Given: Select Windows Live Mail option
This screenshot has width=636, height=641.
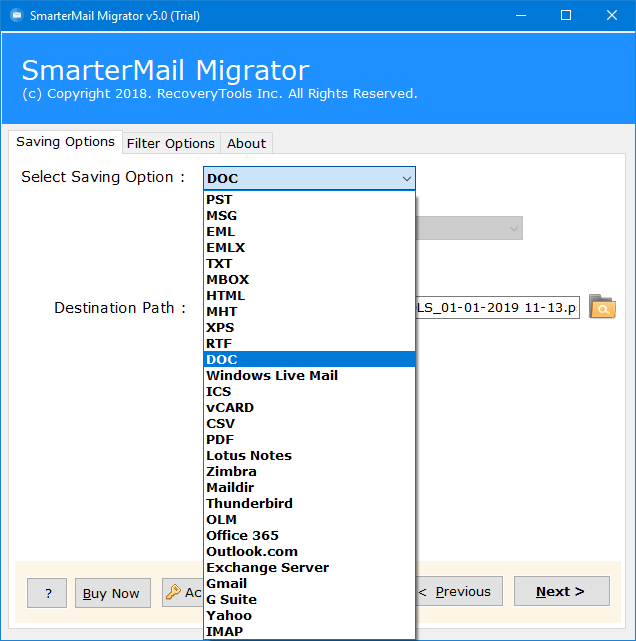Looking at the screenshot, I should (309, 375).
